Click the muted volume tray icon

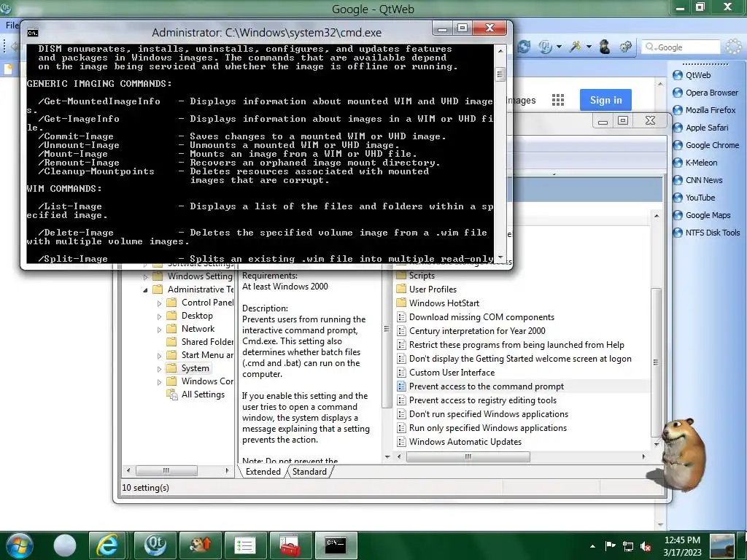point(646,546)
